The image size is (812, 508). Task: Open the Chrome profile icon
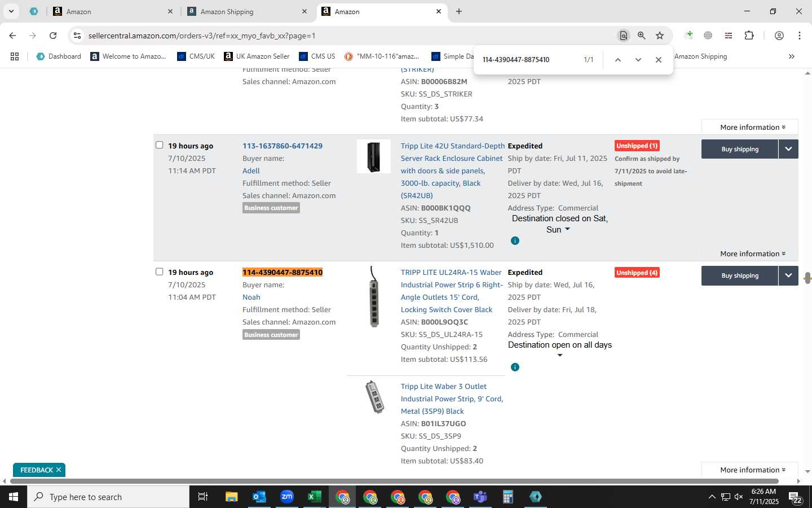(779, 36)
